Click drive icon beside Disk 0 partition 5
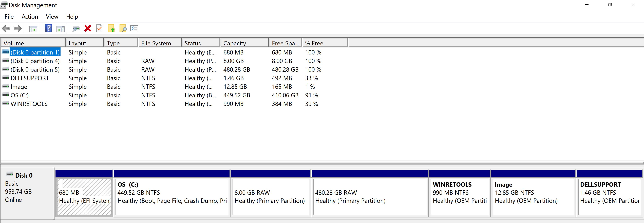The height and width of the screenshot is (223, 644). [x=6, y=69]
